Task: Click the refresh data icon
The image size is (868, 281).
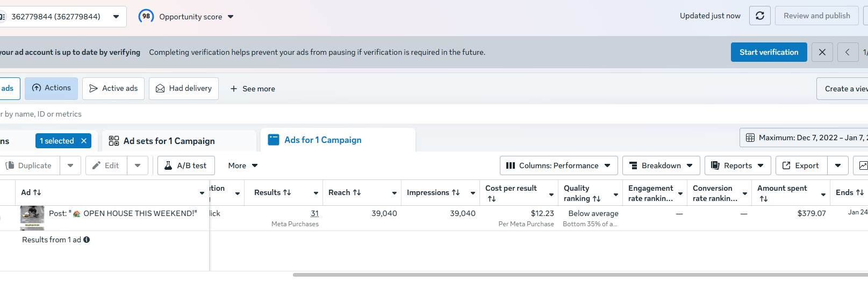Action: [760, 16]
